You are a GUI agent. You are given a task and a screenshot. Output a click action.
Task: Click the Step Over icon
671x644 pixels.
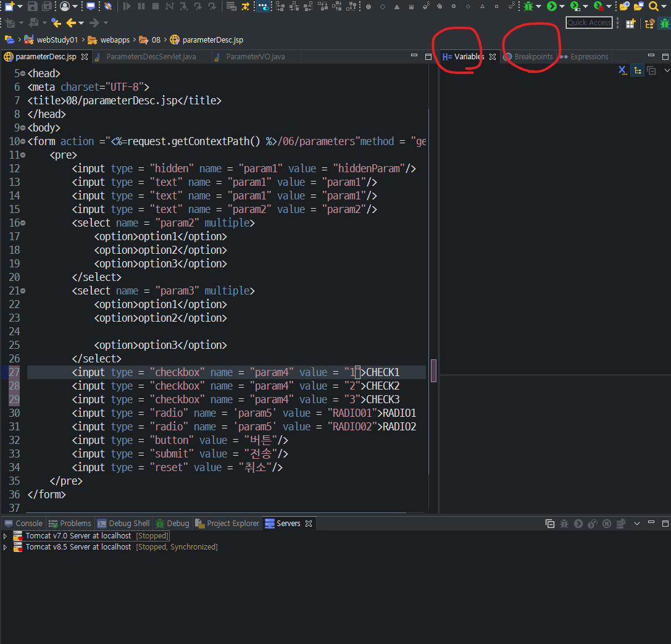point(198,6)
